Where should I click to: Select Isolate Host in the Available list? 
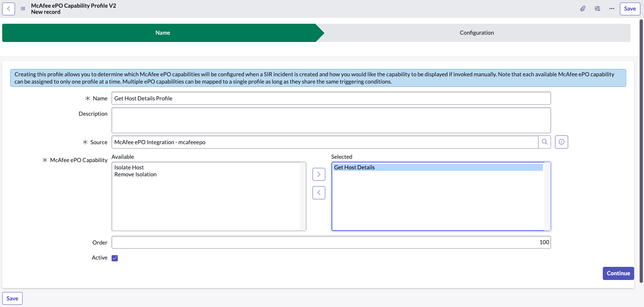click(x=129, y=167)
